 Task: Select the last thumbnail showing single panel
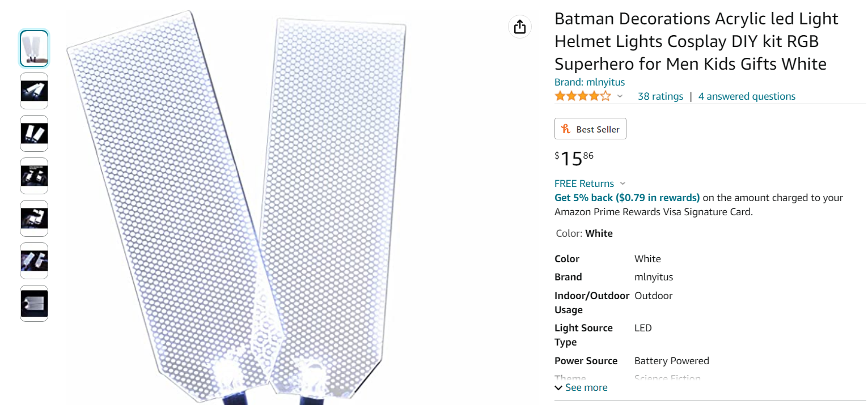click(x=34, y=303)
